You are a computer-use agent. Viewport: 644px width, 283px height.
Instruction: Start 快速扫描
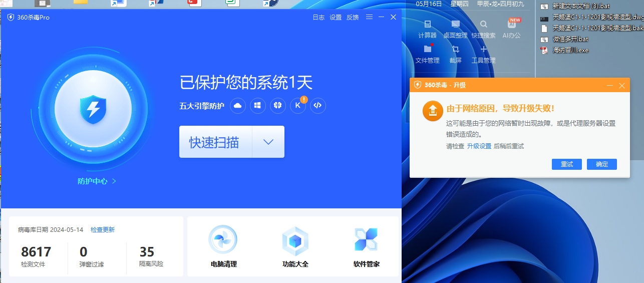pos(215,142)
